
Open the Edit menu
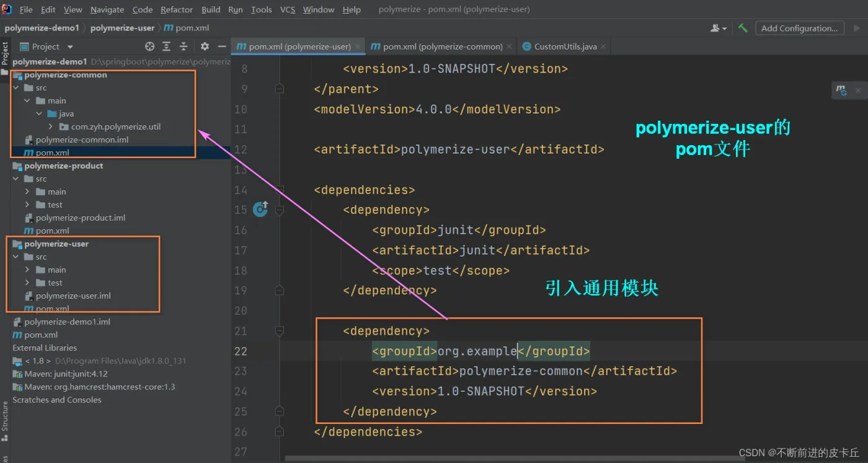[x=48, y=9]
